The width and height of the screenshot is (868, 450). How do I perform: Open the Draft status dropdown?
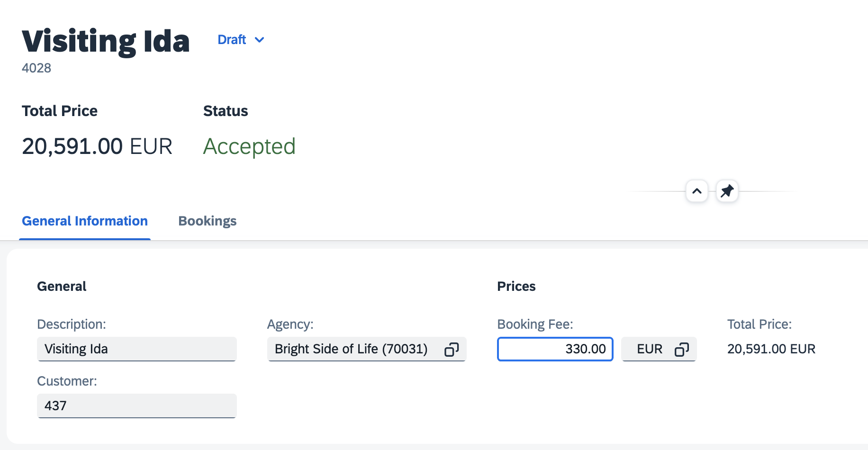click(241, 40)
